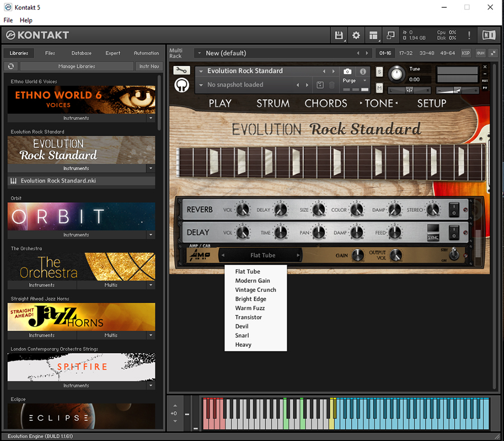Viewport: 504px width, 441px height.
Task: Click the amp GAIN knob
Action: 357,255
